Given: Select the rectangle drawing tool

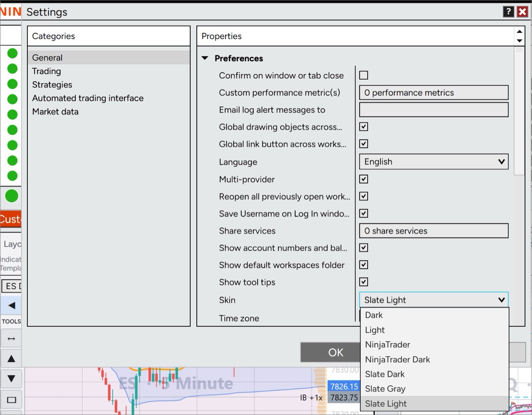Looking at the screenshot, I should 12,399.
